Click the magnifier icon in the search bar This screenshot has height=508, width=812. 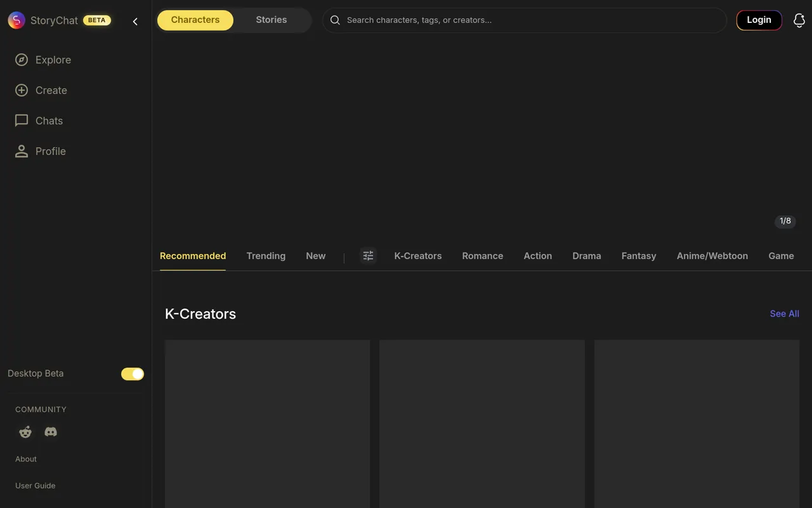pyautogui.click(x=335, y=20)
